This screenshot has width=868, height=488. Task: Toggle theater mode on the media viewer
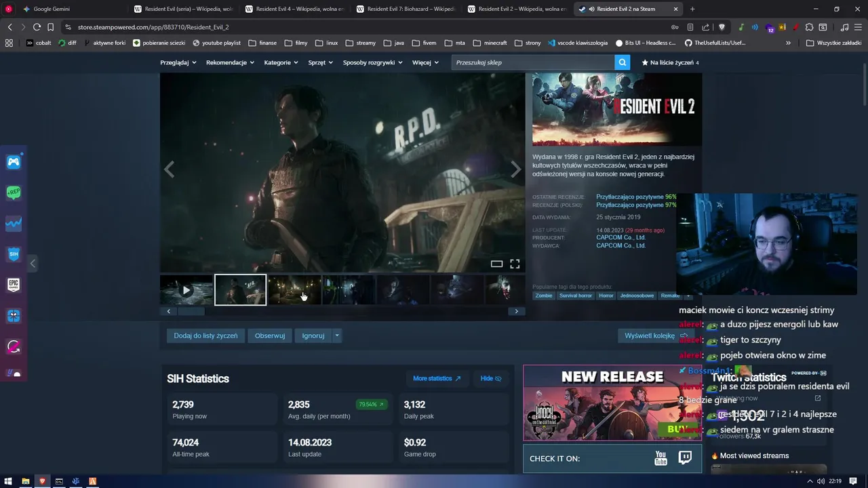496,264
